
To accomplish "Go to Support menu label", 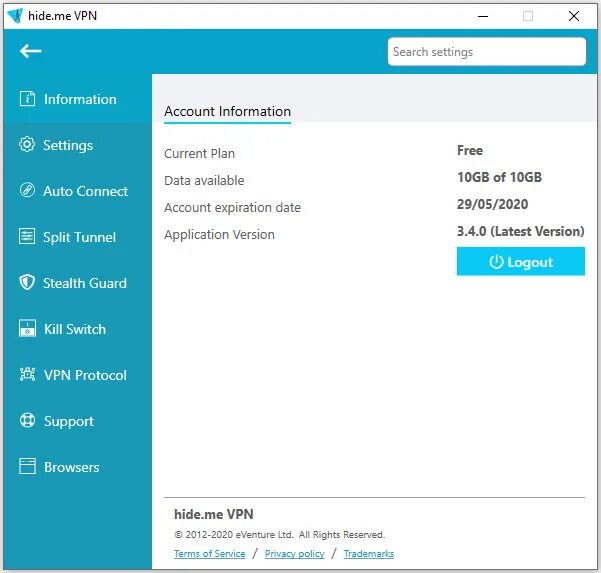I will tap(69, 421).
